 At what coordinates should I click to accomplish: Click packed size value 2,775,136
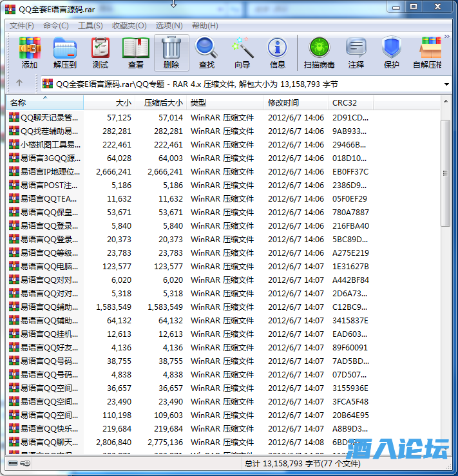click(166, 443)
